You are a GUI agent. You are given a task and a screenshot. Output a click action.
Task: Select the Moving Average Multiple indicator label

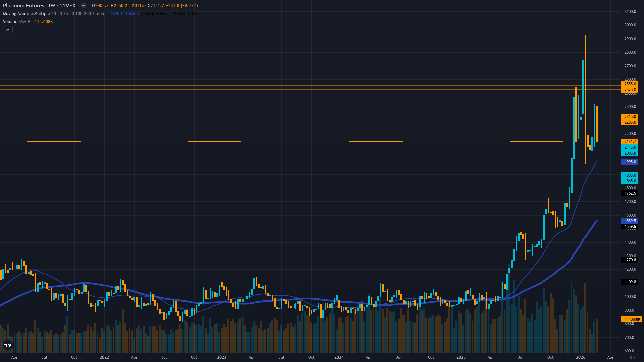[26, 14]
